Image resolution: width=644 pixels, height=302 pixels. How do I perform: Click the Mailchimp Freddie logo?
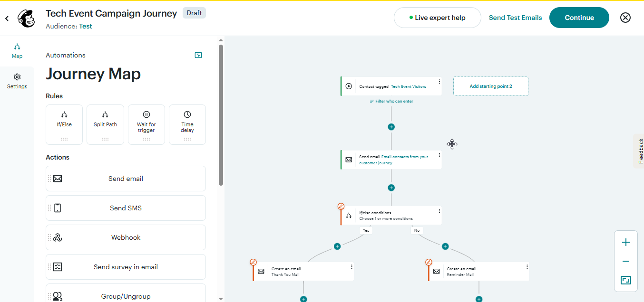[26, 19]
